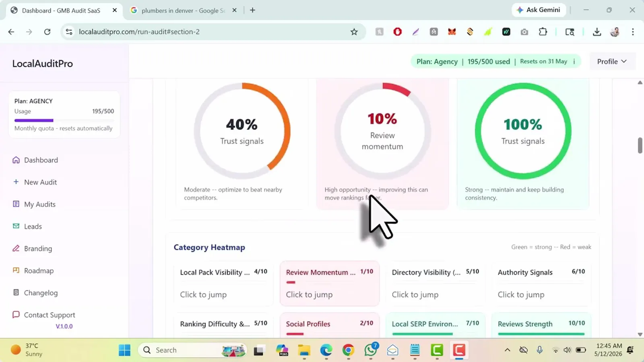This screenshot has height=362, width=644.
Task: Click the Opera-style red O extension icon
Action: pos(398,32)
